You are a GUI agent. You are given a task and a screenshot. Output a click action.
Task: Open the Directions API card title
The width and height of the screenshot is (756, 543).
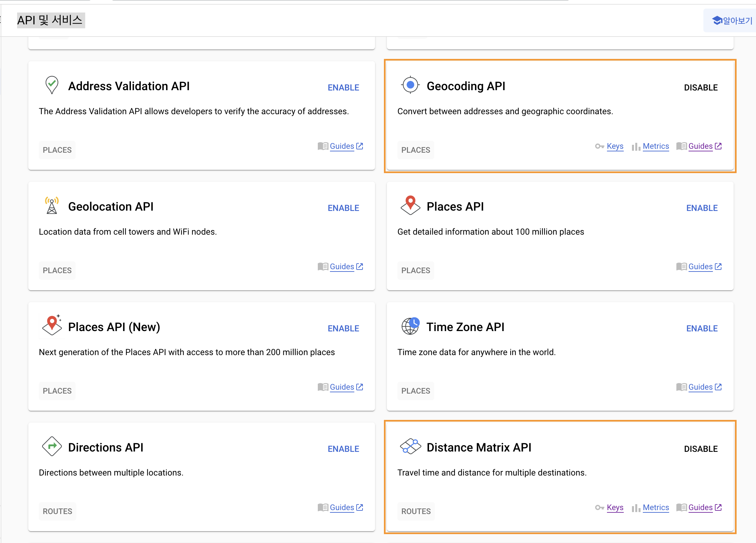click(106, 447)
